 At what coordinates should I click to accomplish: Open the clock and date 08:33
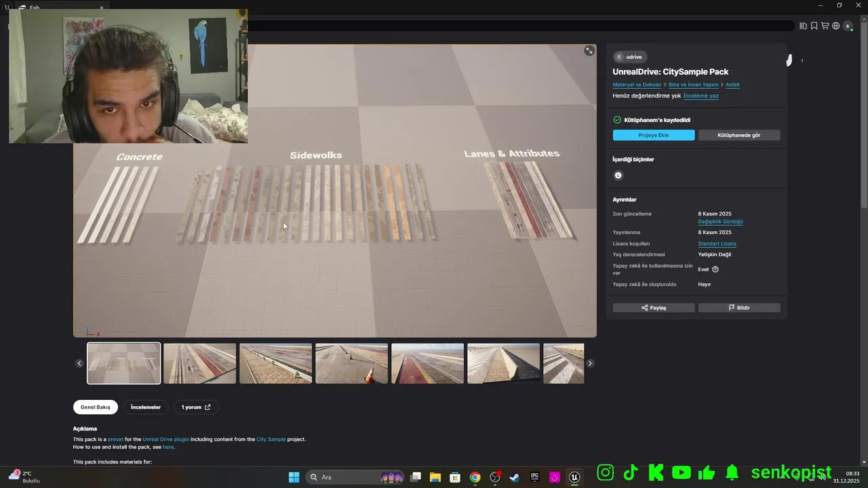click(x=847, y=476)
